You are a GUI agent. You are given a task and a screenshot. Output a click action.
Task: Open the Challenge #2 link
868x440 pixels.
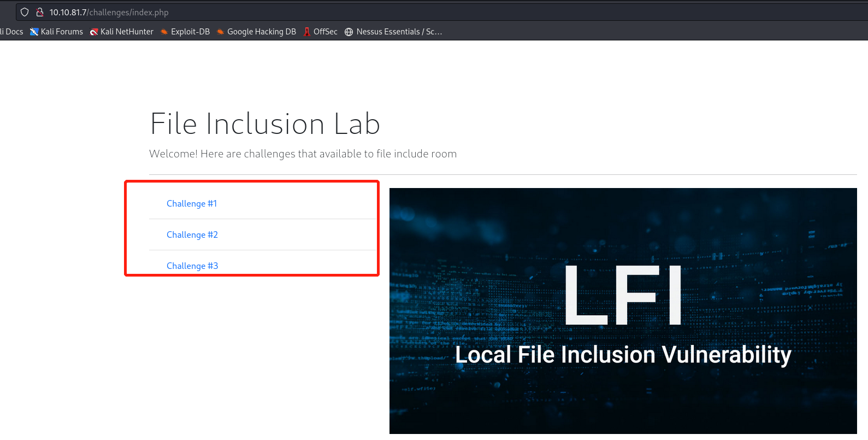[192, 234]
